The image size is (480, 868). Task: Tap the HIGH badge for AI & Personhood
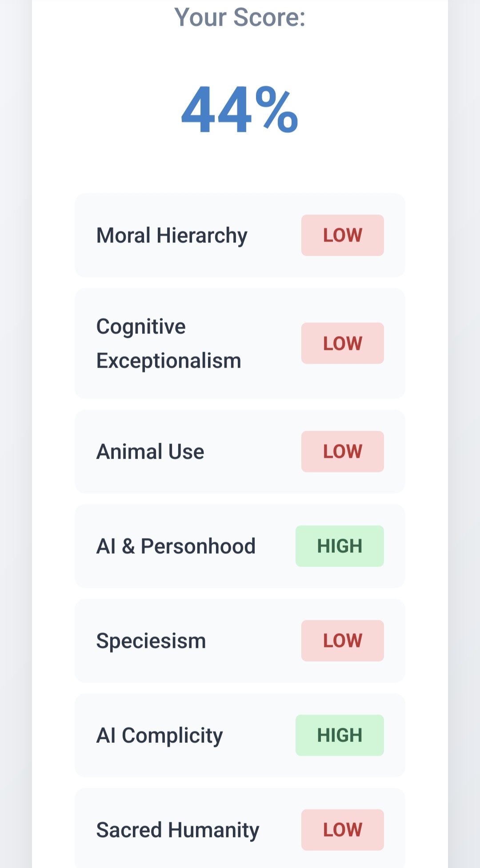(340, 546)
